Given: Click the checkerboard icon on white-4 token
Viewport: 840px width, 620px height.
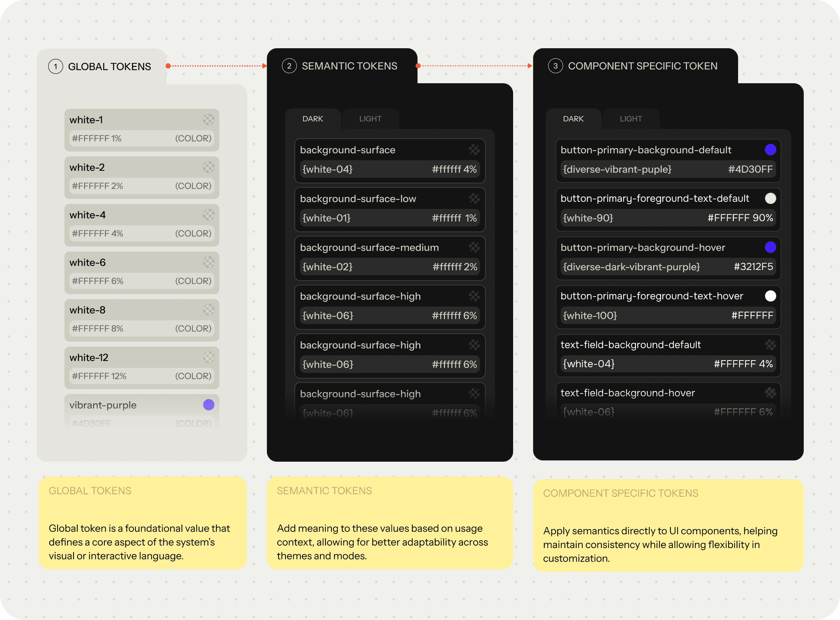Looking at the screenshot, I should 209,215.
